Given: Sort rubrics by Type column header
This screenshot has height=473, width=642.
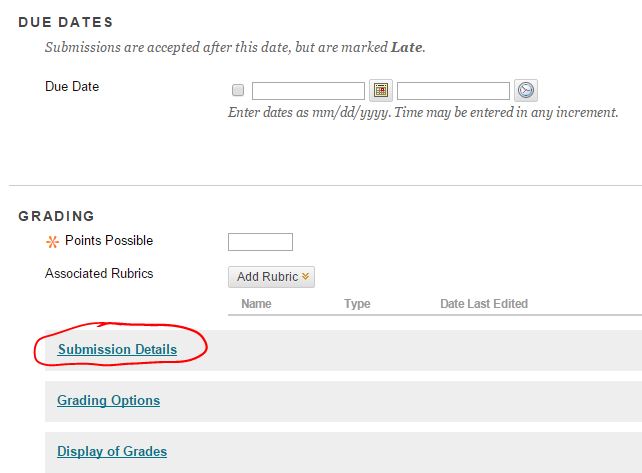Looking at the screenshot, I should click(357, 303).
